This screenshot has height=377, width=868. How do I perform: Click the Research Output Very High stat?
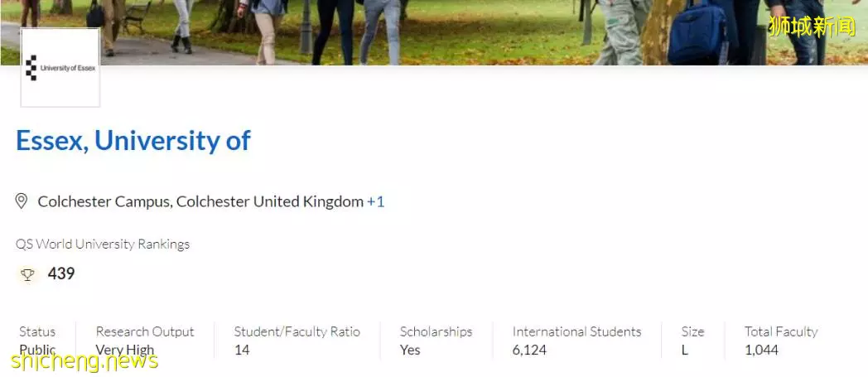tap(145, 341)
